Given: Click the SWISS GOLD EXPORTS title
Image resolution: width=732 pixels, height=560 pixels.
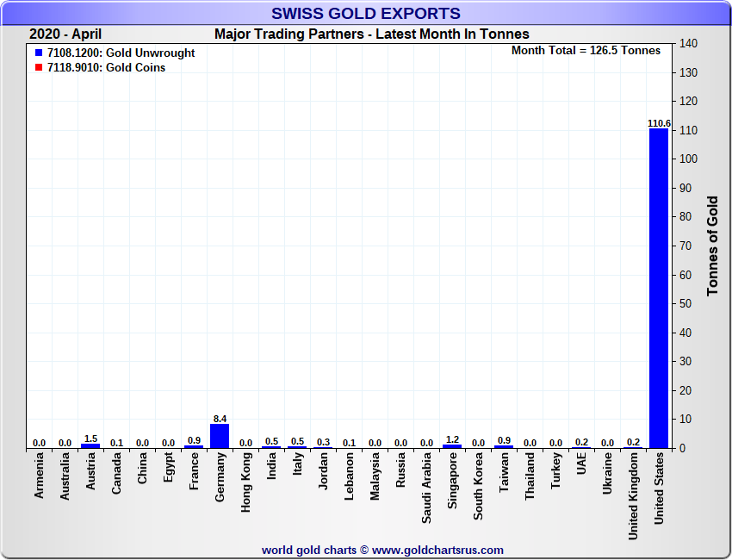Looking at the screenshot, I should (366, 14).
